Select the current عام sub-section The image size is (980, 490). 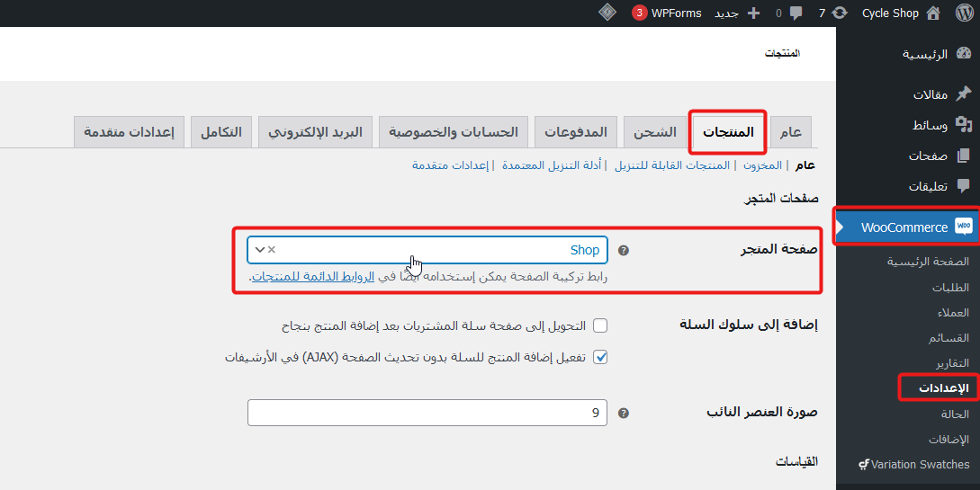(x=805, y=165)
